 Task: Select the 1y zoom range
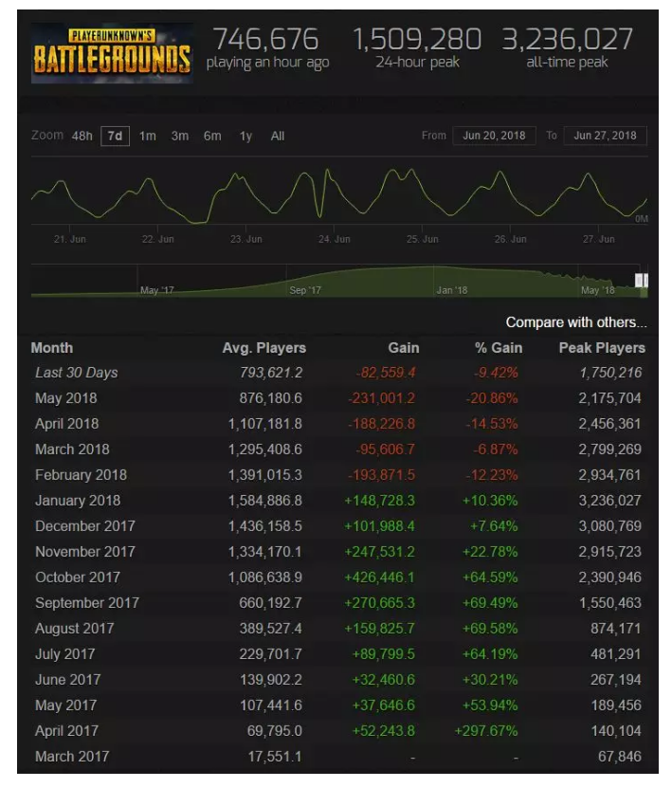coord(245,137)
